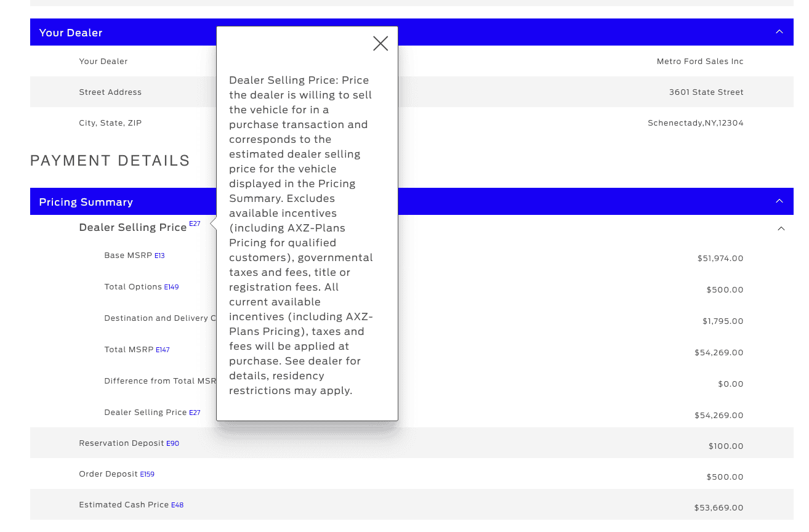Viewport: 809px width, 532px height.
Task: Click the Pricing Summary header title
Action: pyautogui.click(x=86, y=202)
